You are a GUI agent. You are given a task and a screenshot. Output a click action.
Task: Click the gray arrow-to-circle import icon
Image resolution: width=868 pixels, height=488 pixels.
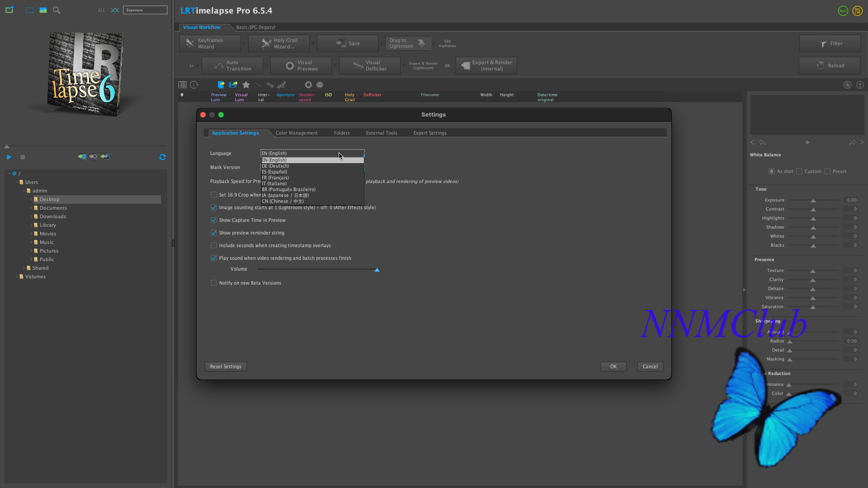pos(93,157)
